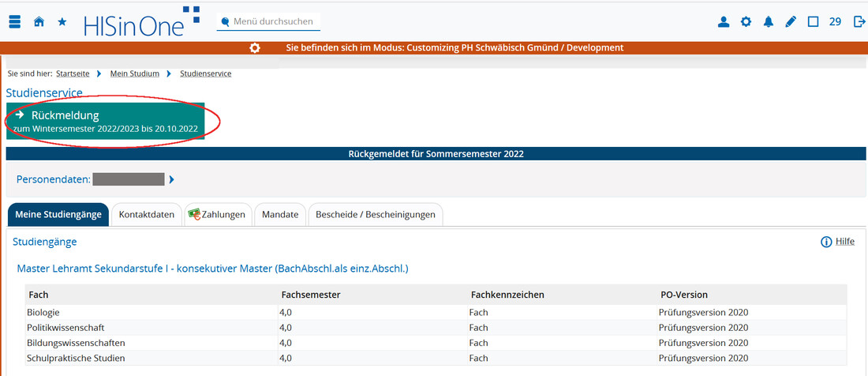Open the Zahlungen tab

tap(217, 215)
